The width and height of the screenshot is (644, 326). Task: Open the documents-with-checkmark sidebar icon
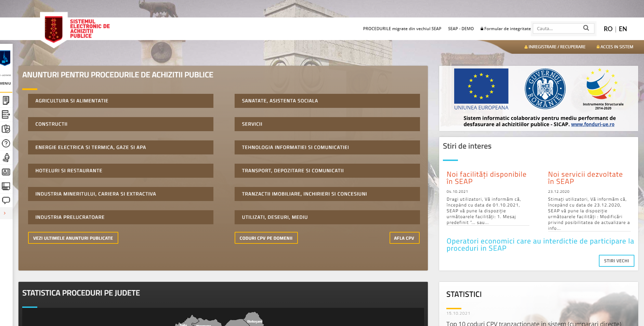6,129
